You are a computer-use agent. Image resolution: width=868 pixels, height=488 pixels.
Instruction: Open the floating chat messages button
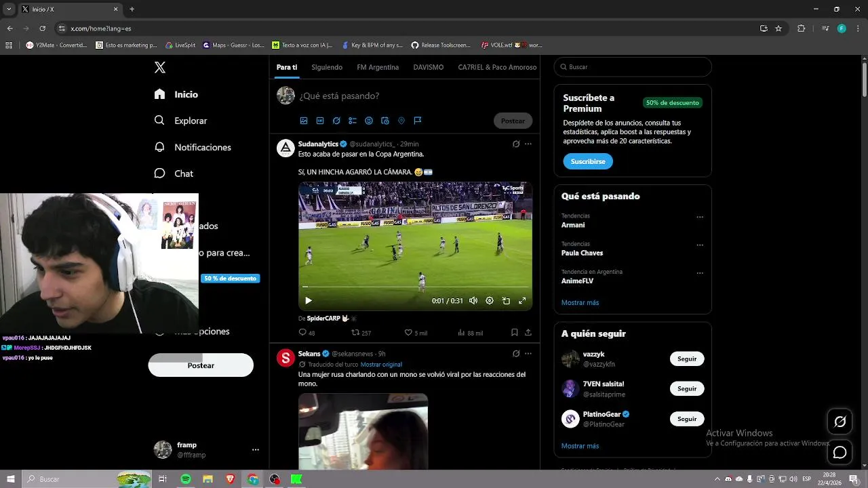pyautogui.click(x=840, y=452)
